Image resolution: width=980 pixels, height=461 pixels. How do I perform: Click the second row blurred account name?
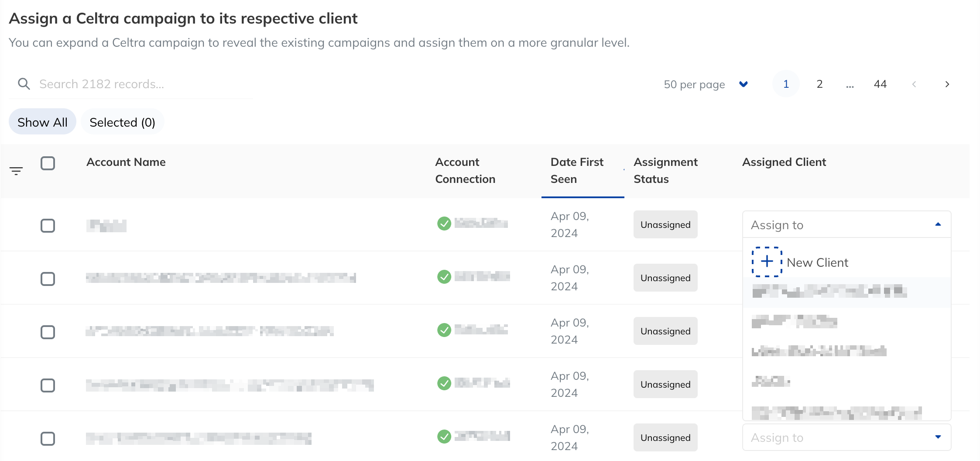pyautogui.click(x=221, y=278)
